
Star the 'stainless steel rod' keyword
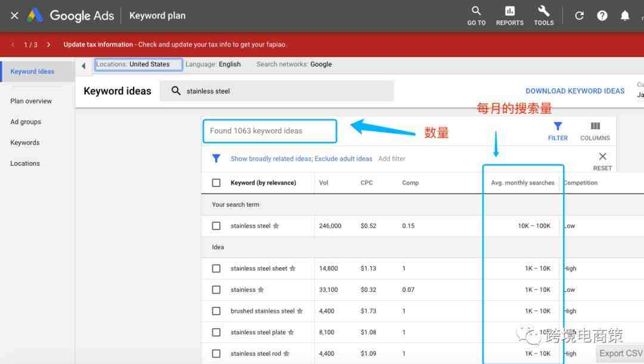pos(286,353)
